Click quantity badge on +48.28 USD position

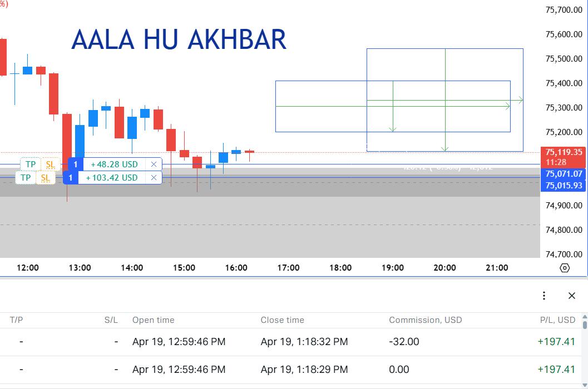[76, 164]
